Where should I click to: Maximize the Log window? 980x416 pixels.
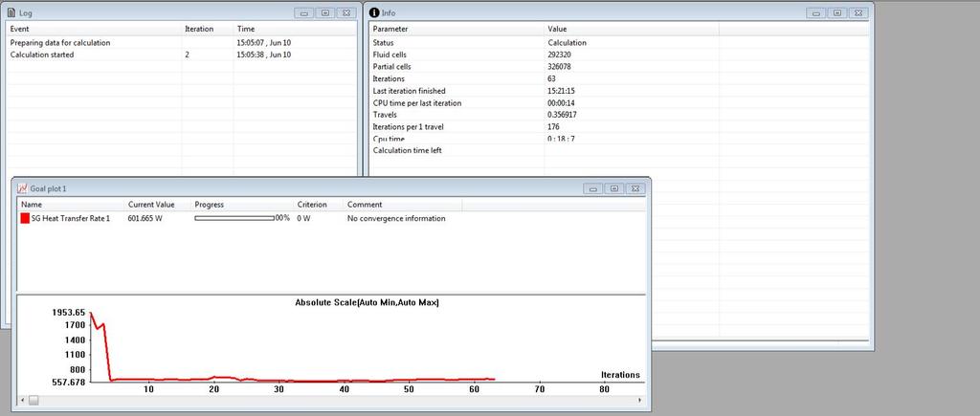coord(325,12)
